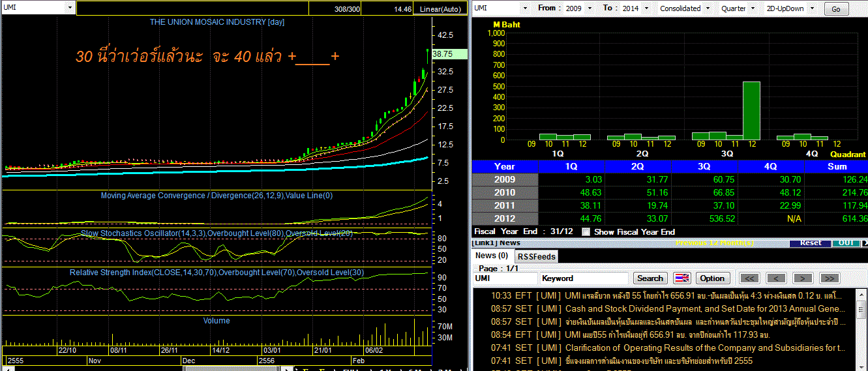
Task: Click the 14.46 value in chart header
Action: coord(402,9)
